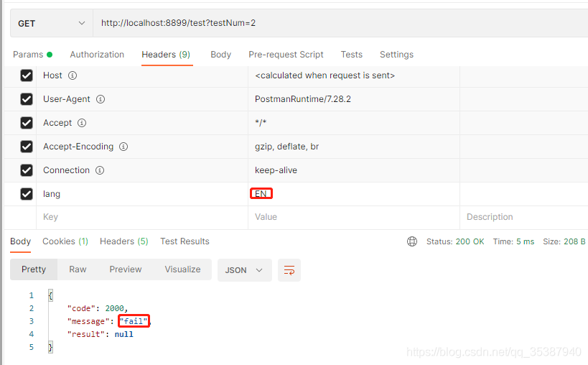
Task: Click the info icon next to Connection
Action: pos(99,170)
